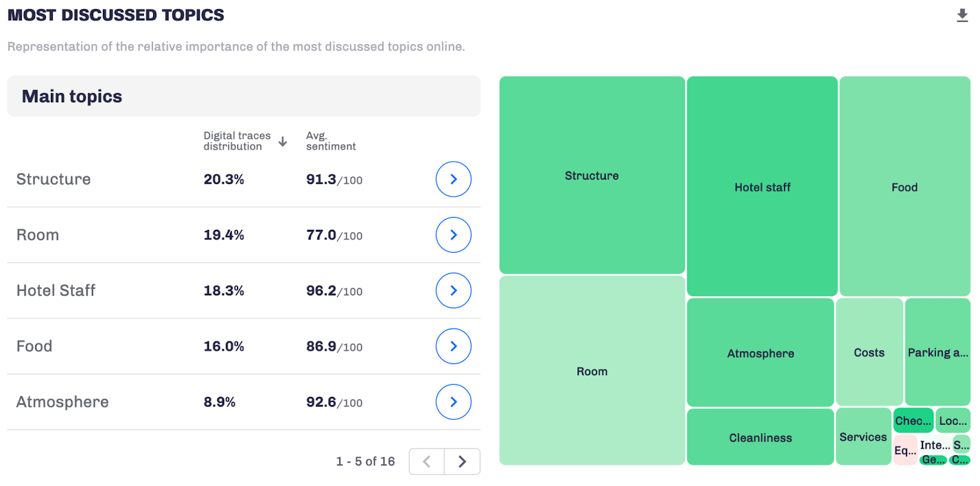Select the Hotel staff treemap block

click(762, 187)
